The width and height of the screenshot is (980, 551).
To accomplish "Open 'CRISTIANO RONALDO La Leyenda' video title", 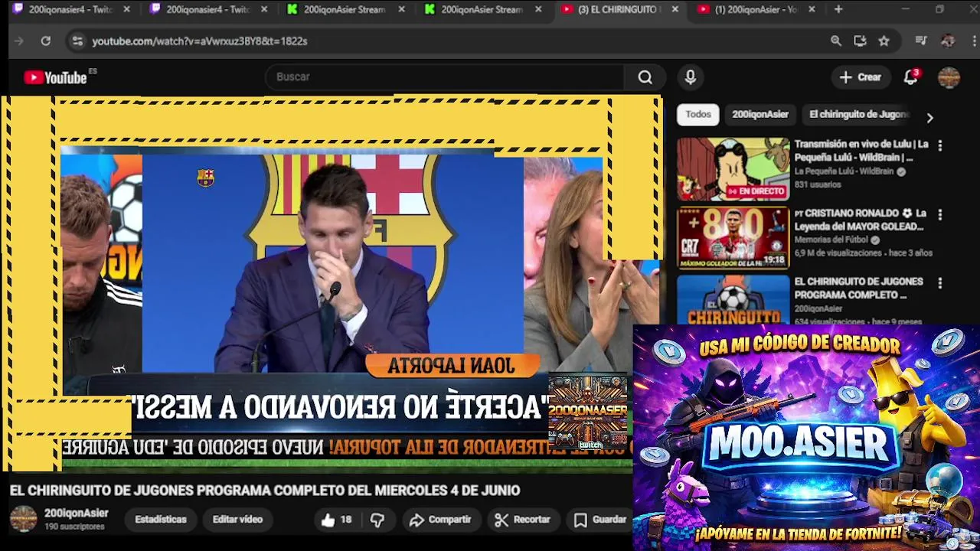I will [861, 220].
